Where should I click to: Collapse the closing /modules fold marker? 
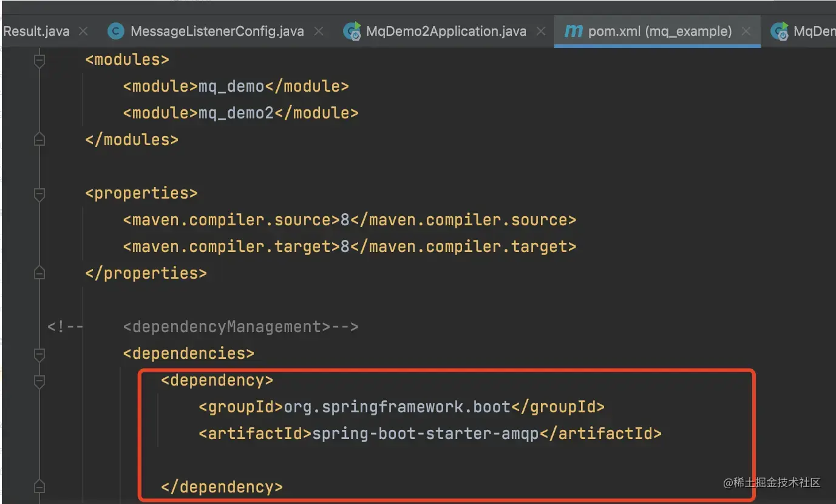(39, 140)
